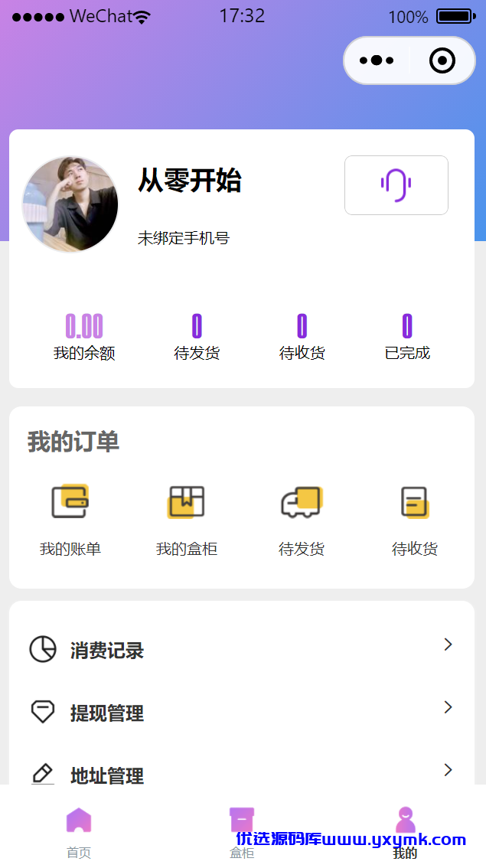486x868 pixels.
Task: View 已完成 completed orders count
Action: click(407, 337)
